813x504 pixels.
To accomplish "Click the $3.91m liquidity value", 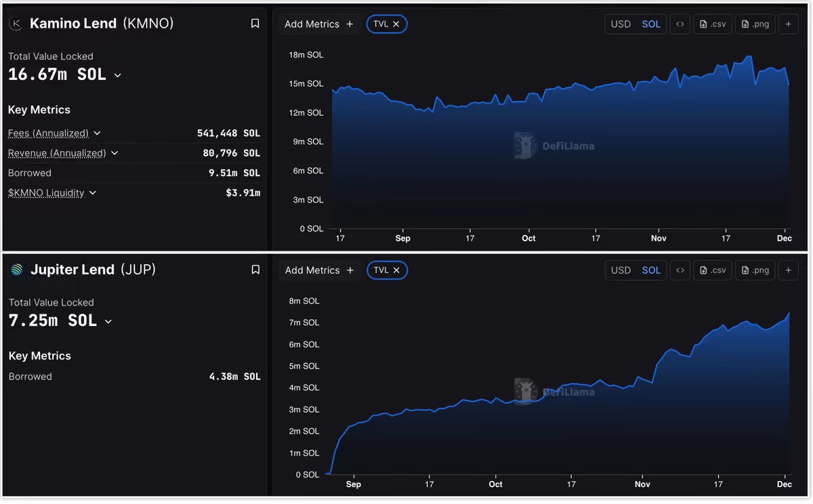I will pyautogui.click(x=243, y=192).
